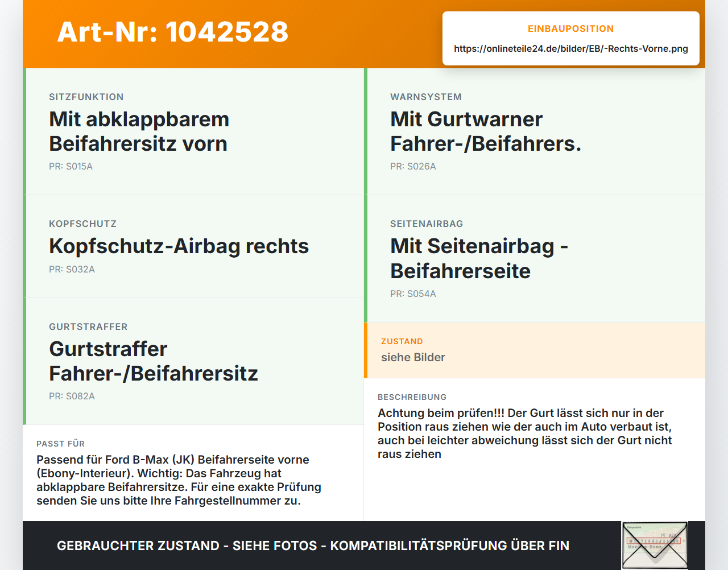Click the Art-Nr: 1042528 heading
The image size is (728, 570).
pyautogui.click(x=173, y=32)
